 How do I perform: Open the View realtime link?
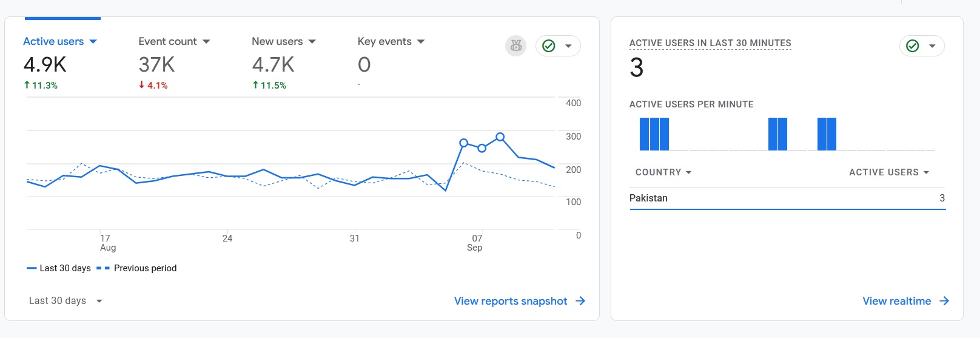896,301
